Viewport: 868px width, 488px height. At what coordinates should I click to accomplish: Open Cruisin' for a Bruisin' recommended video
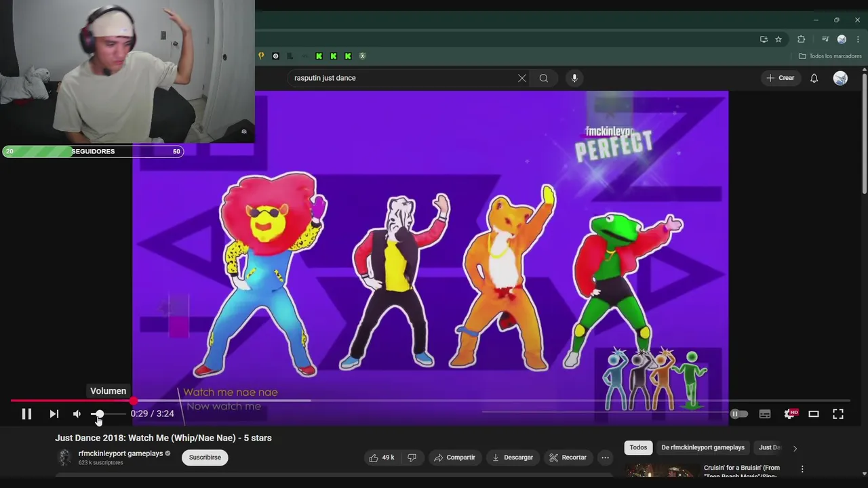(x=742, y=472)
